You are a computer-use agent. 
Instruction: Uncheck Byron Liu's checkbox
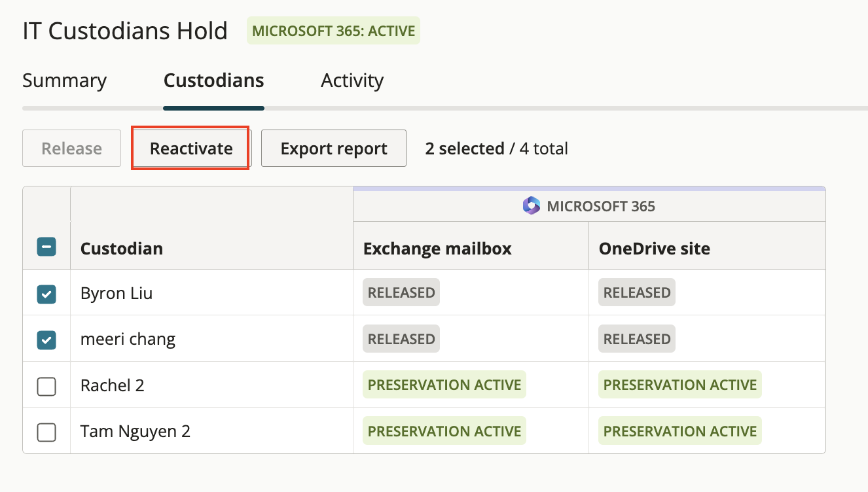click(46, 294)
